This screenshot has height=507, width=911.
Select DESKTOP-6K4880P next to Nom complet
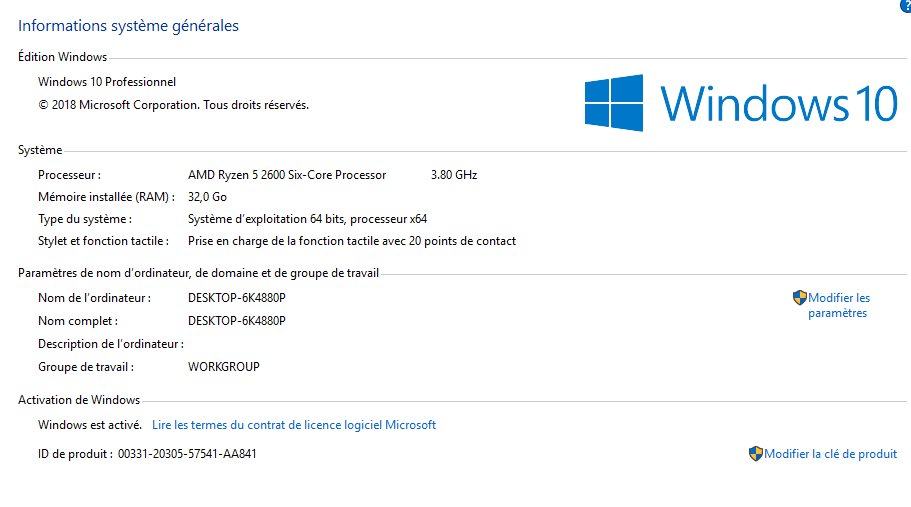pos(236,321)
